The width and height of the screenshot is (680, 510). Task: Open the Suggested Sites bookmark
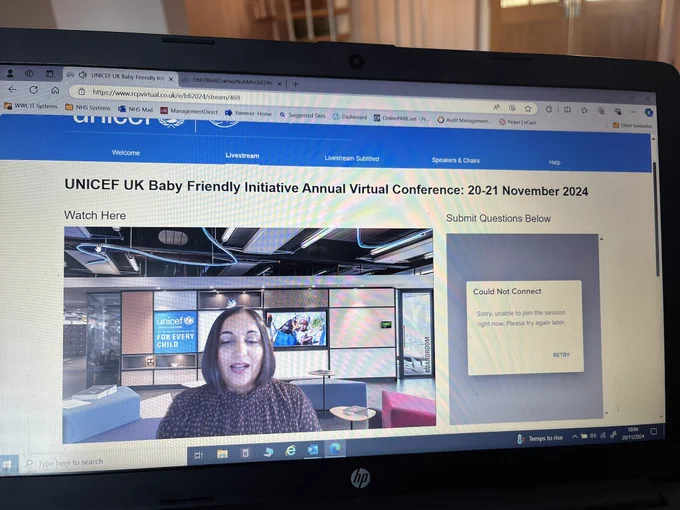pos(302,115)
